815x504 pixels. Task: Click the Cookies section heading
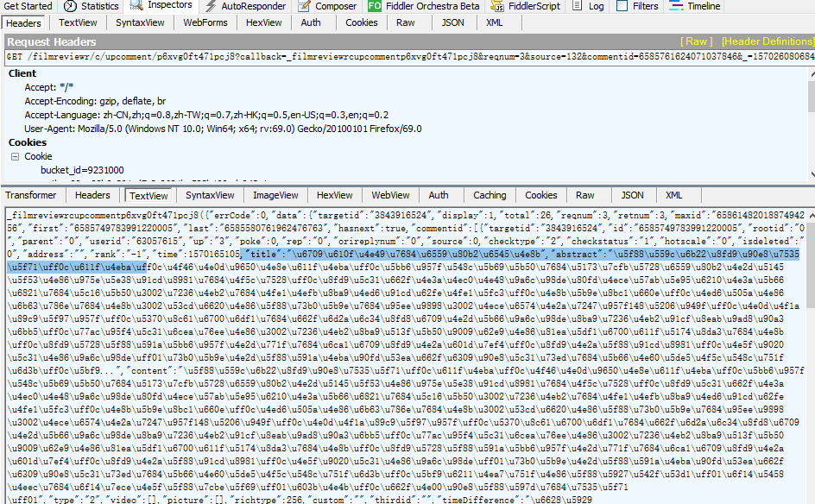pyautogui.click(x=28, y=142)
